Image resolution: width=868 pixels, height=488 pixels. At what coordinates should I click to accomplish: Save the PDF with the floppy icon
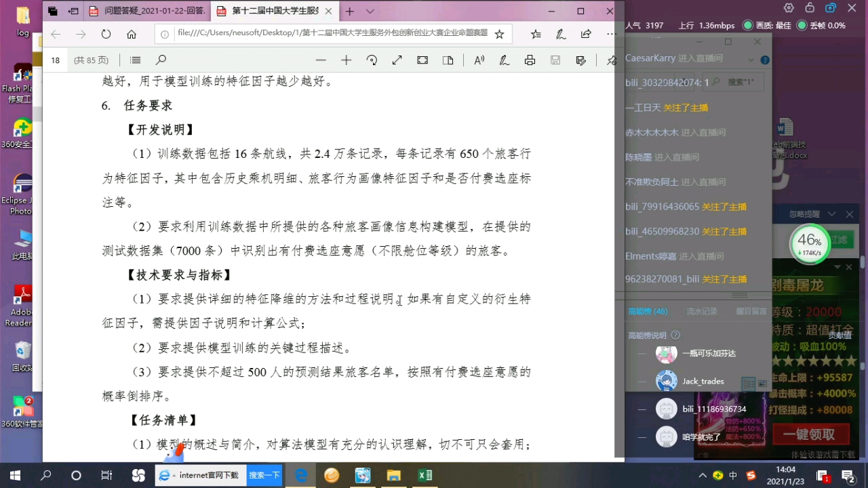[555, 60]
